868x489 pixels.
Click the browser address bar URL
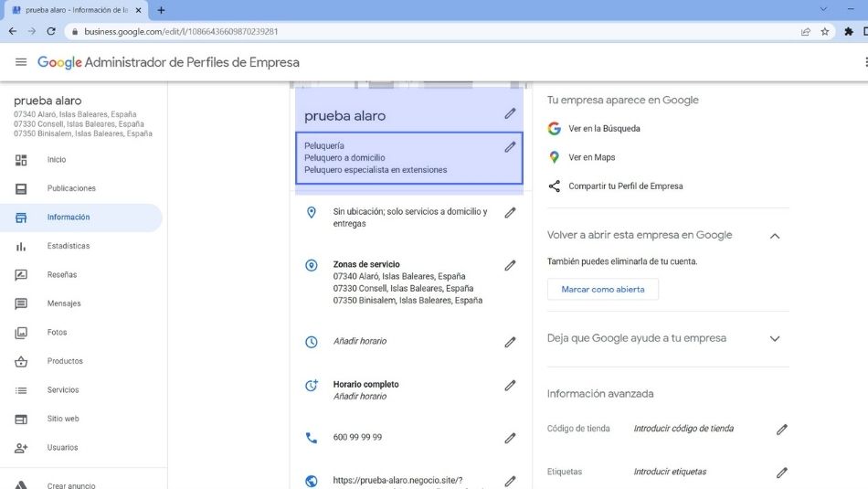click(181, 31)
